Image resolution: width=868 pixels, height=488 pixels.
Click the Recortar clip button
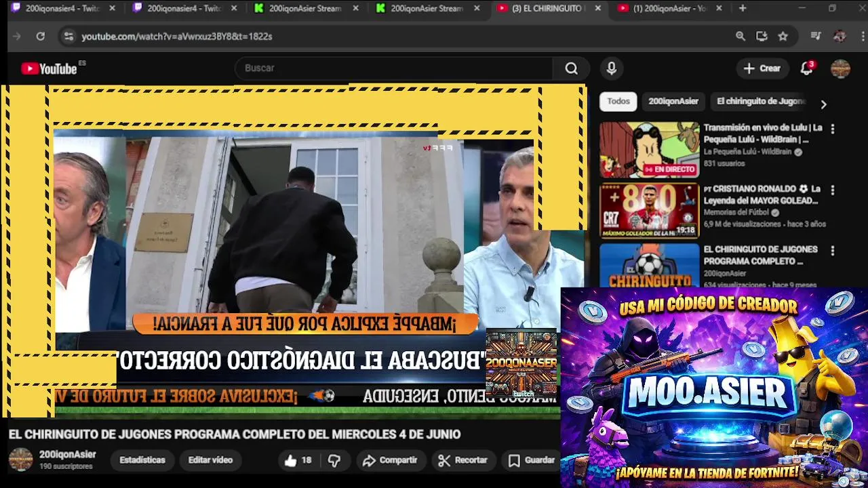[x=463, y=460]
